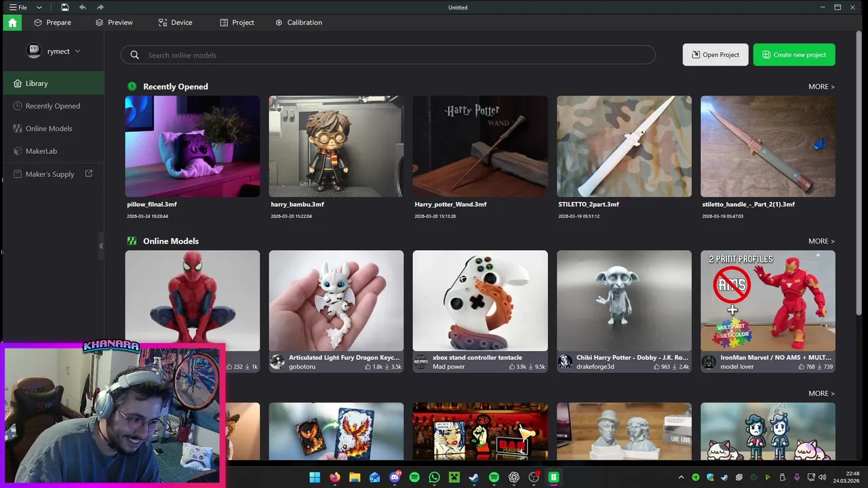Switch to the Calibration tab
This screenshot has height=488, width=868.
[x=298, y=22]
